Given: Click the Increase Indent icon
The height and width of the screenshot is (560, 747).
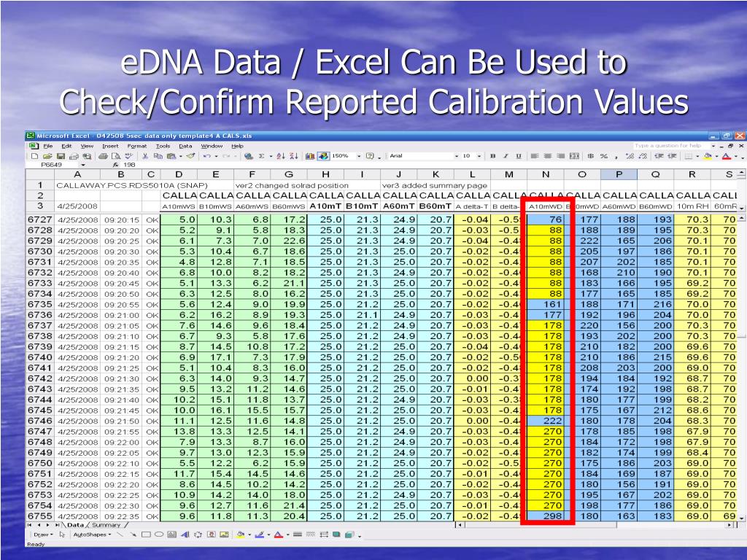Looking at the screenshot, I should point(672,156).
